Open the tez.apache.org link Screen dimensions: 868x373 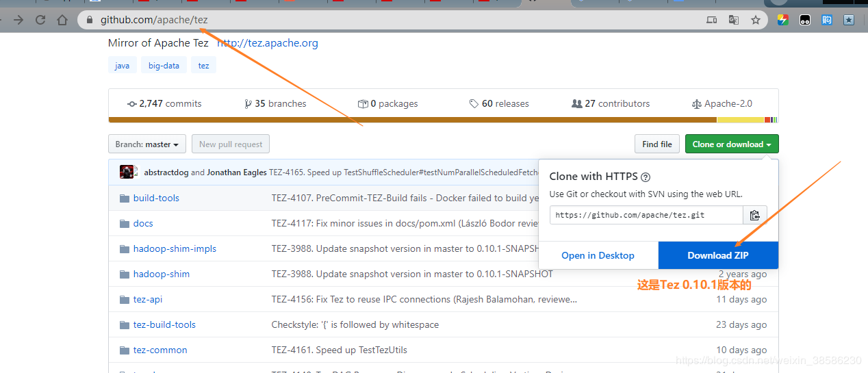268,42
